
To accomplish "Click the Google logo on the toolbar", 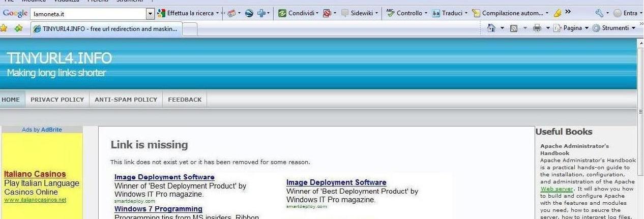I will click(14, 13).
